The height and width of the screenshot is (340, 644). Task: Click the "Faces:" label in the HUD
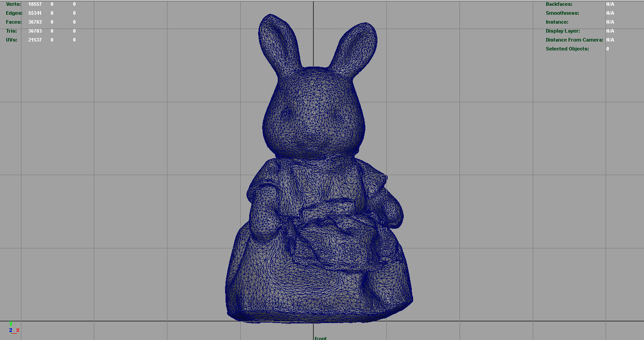(x=14, y=22)
